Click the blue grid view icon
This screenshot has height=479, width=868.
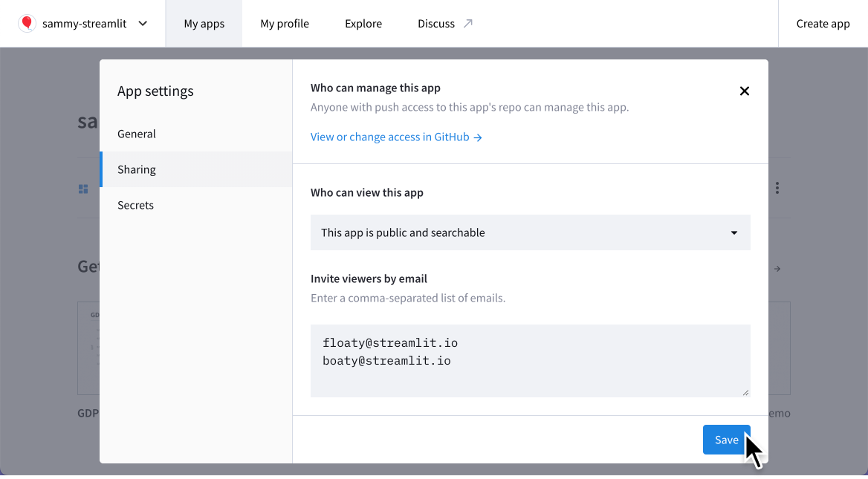(82, 188)
